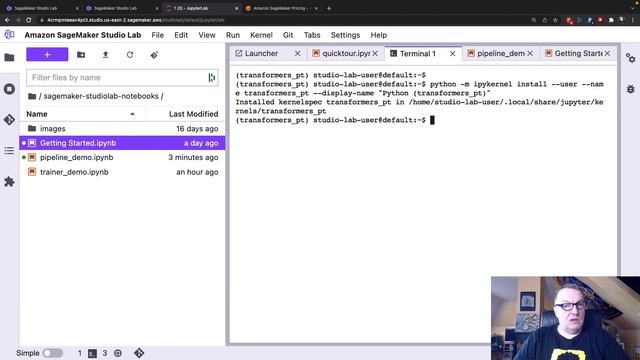Click the terminals count icon in status bar
Image resolution: width=640 pixels, height=360 pixels.
pyautogui.click(x=93, y=353)
